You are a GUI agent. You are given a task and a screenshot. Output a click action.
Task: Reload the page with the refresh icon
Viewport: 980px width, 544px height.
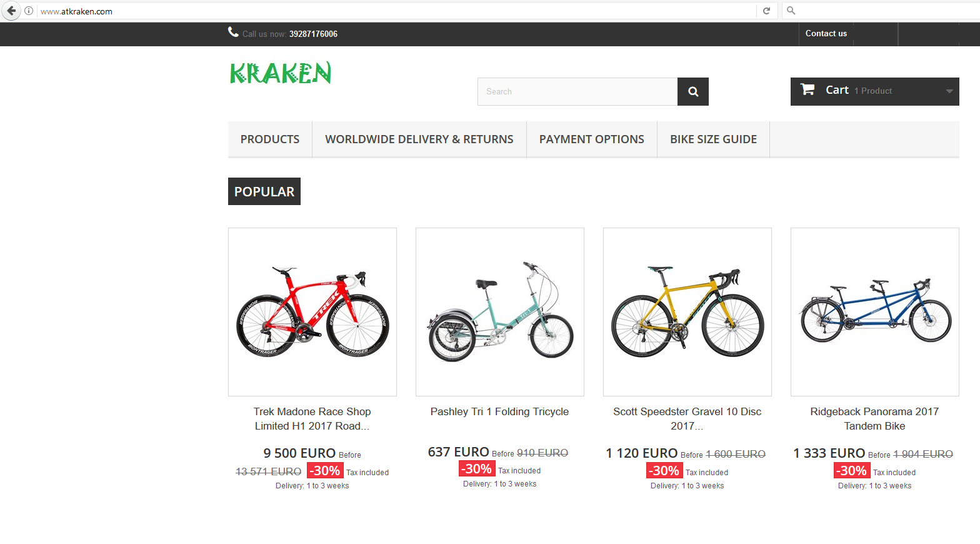[766, 11]
